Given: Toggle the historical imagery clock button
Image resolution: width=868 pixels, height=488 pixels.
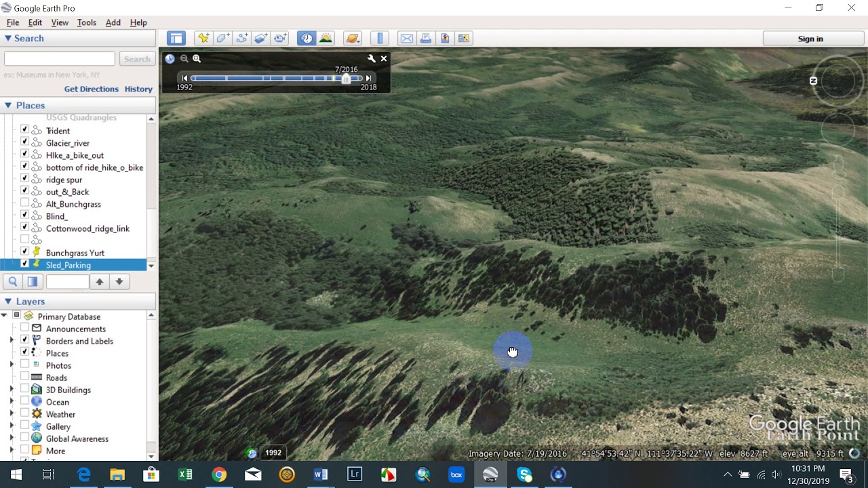Looking at the screenshot, I should tap(307, 39).
